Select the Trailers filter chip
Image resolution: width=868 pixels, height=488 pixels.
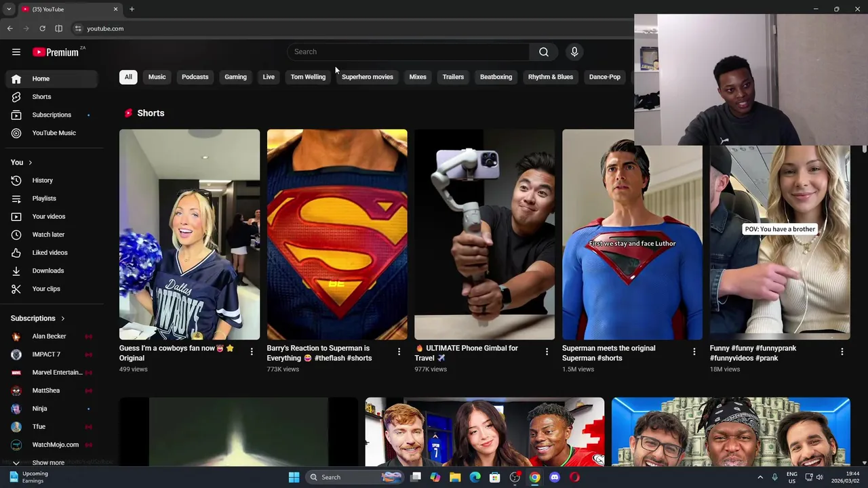tap(453, 77)
